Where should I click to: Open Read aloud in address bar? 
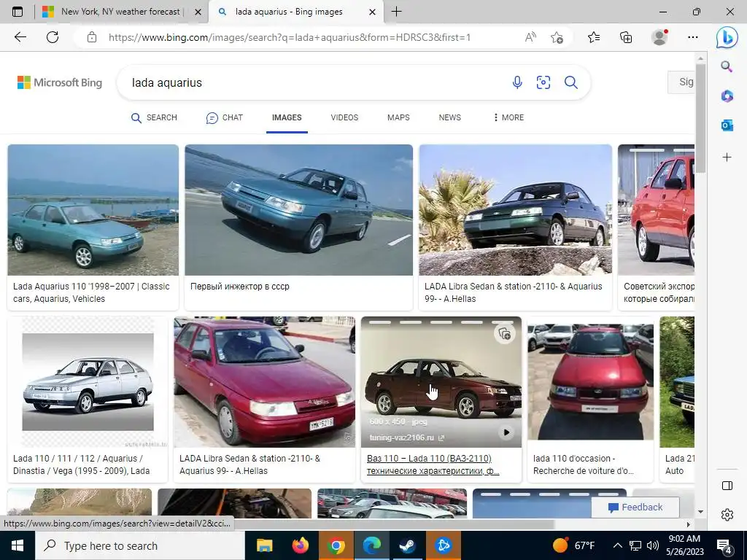click(530, 37)
